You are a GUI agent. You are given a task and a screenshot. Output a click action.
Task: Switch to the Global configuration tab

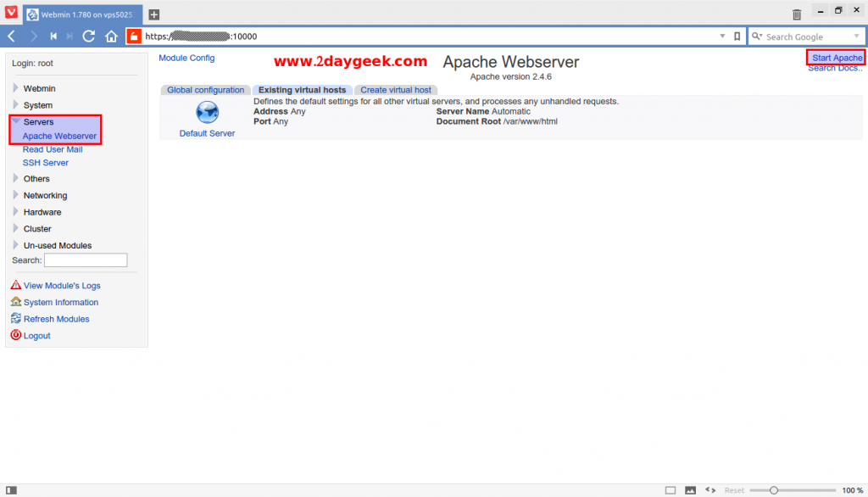point(205,90)
